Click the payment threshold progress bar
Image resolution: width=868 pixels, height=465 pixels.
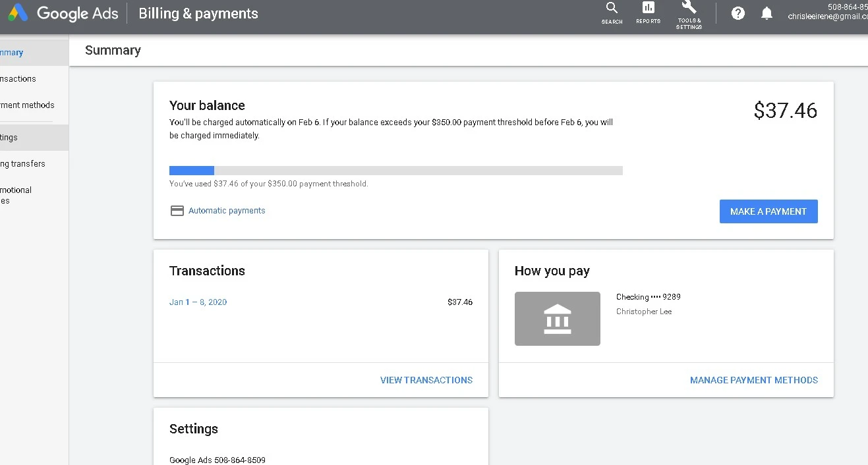click(396, 171)
